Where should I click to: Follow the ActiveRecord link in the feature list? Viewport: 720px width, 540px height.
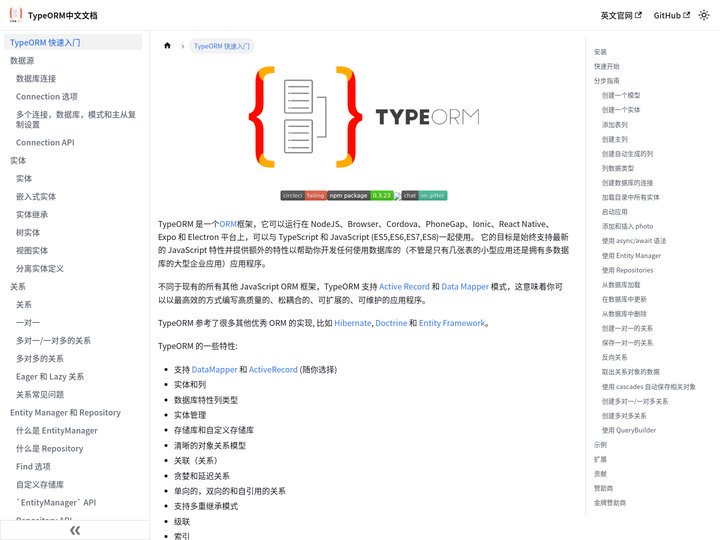point(273,369)
